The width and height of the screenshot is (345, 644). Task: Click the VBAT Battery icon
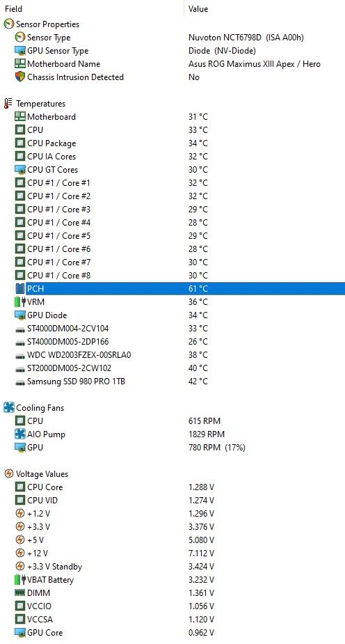click(x=20, y=579)
